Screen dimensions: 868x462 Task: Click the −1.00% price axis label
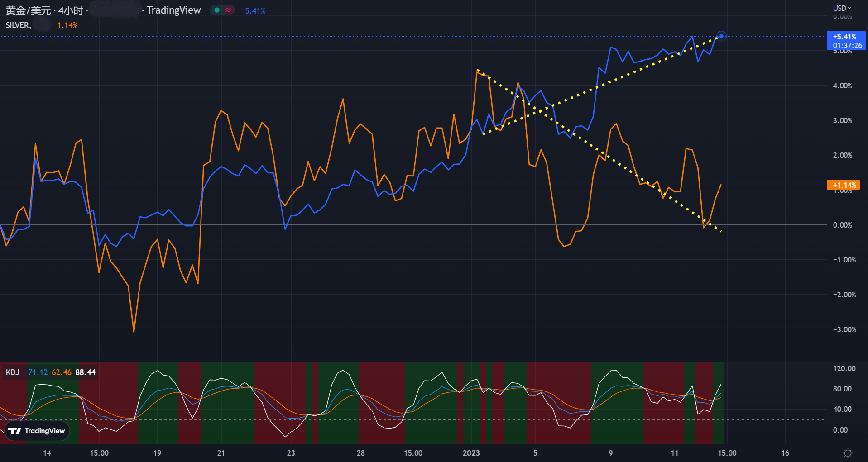click(x=844, y=260)
